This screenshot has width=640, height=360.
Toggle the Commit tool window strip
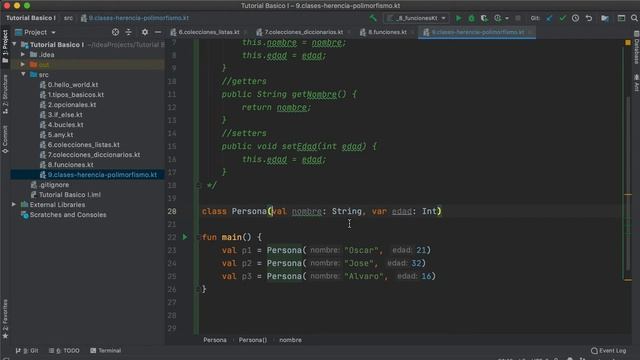click(x=5, y=140)
